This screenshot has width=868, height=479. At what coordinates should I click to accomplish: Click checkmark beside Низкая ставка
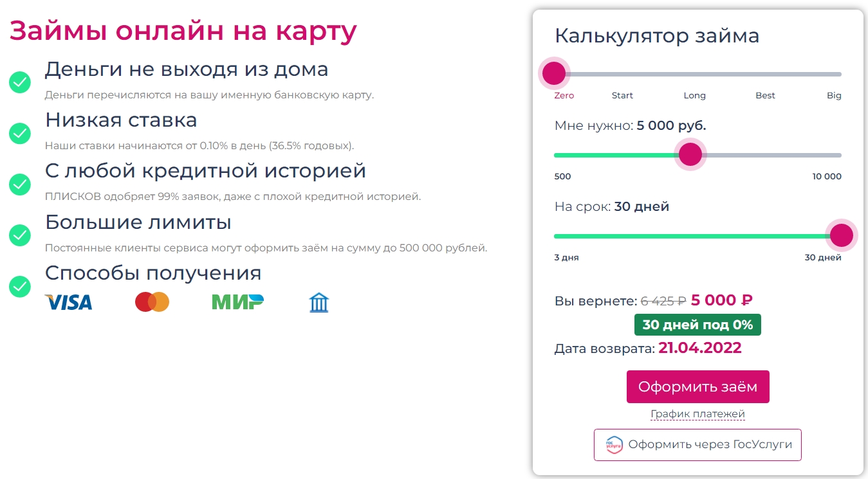20,133
